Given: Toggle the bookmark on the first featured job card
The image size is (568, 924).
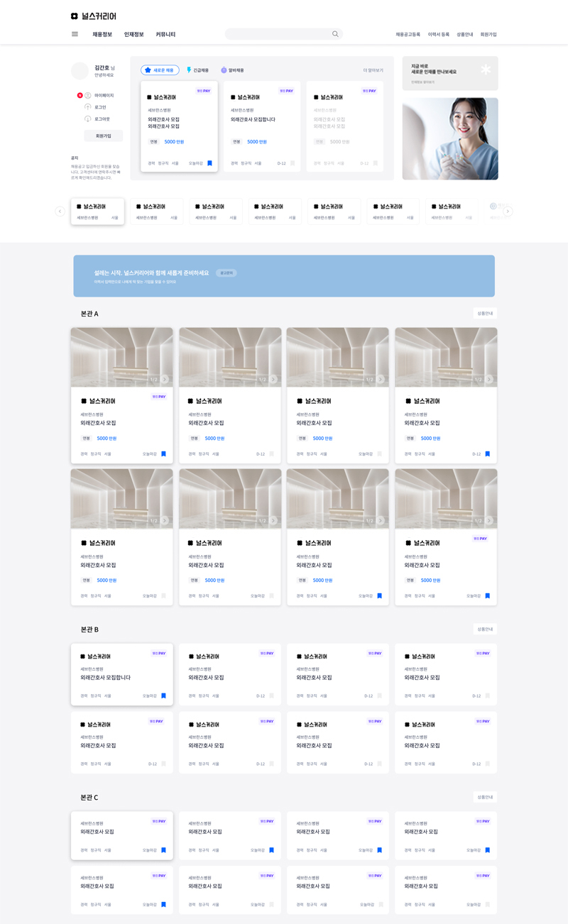Looking at the screenshot, I should click(209, 163).
